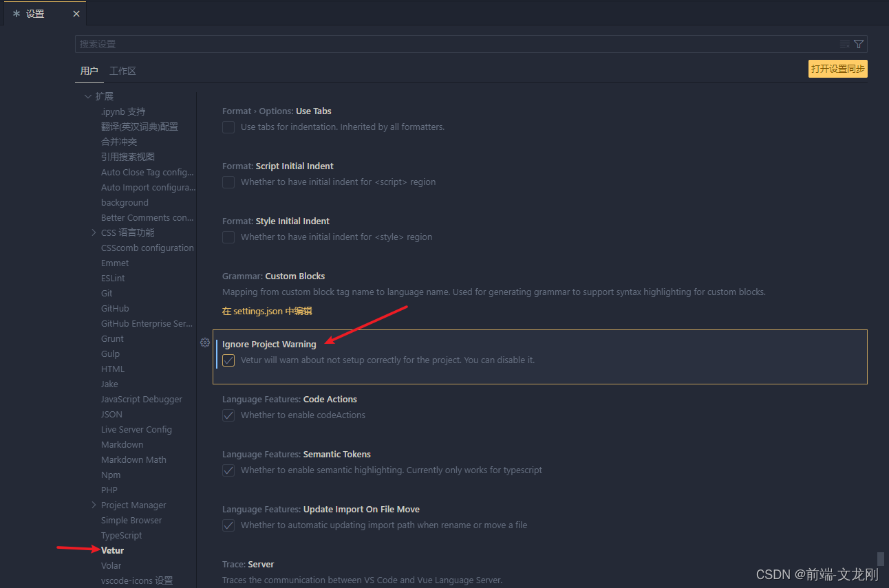
Task: Disable the Code Actions checkbox
Action: [228, 415]
